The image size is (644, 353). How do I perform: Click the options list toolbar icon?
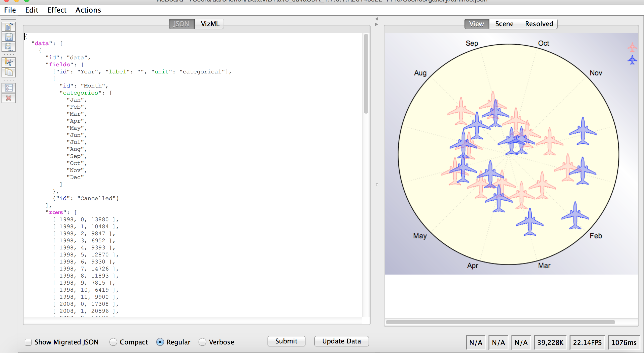pyautogui.click(x=9, y=88)
